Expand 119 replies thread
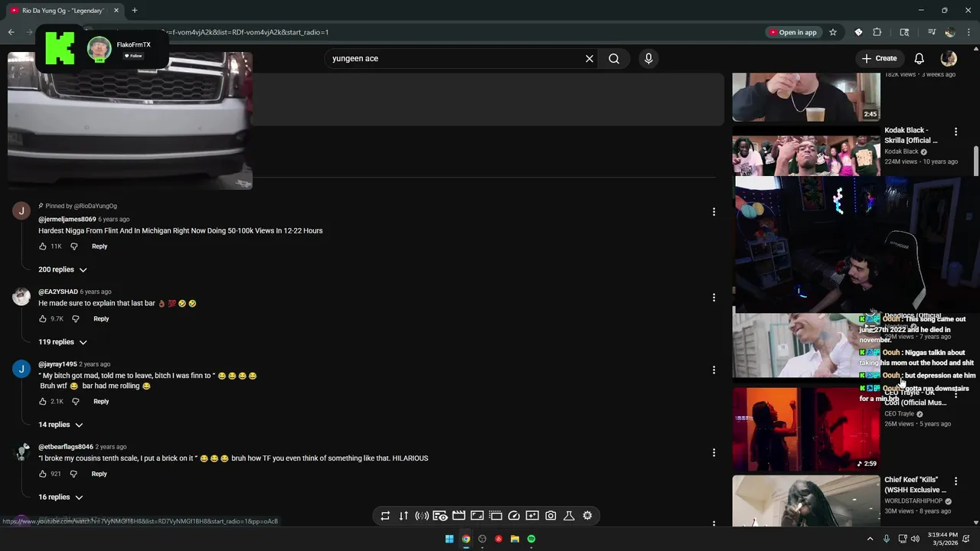 63,342
